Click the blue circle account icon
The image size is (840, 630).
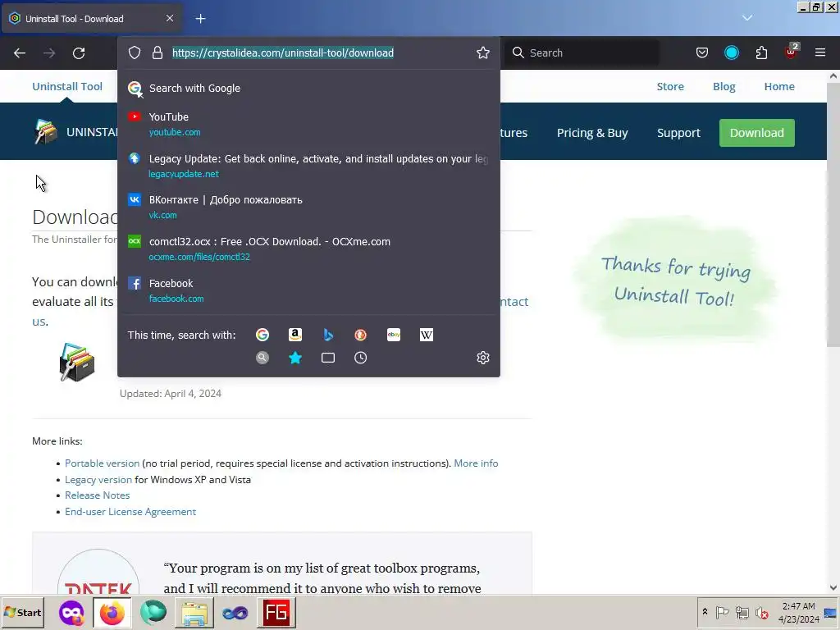(x=731, y=52)
